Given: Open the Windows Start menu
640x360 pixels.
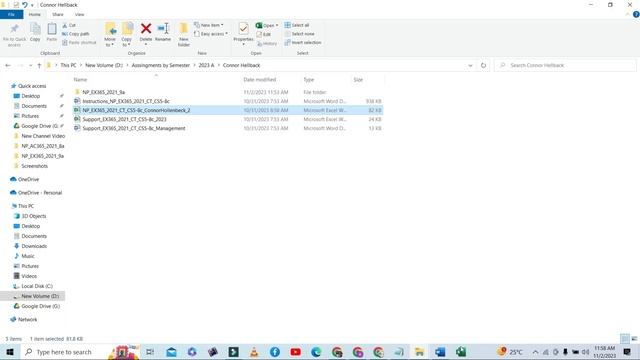Looking at the screenshot, I should (x=10, y=352).
